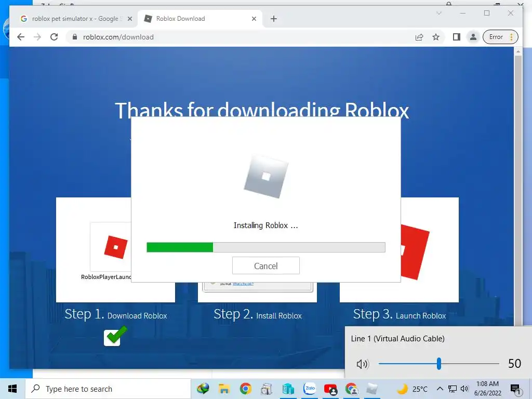The image size is (532, 399).
Task: Click the Step 3 Launch Roblox label
Action: 400,314
